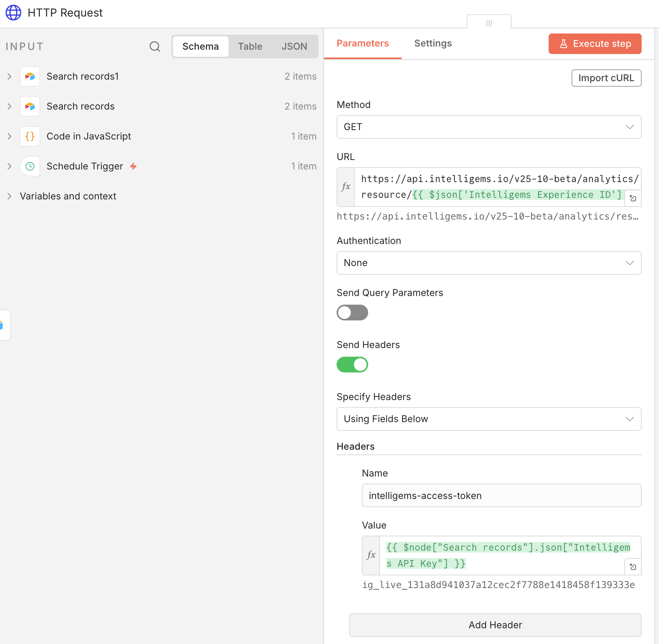
Task: Click the Airtable icon beside Search records
Action: point(30,106)
